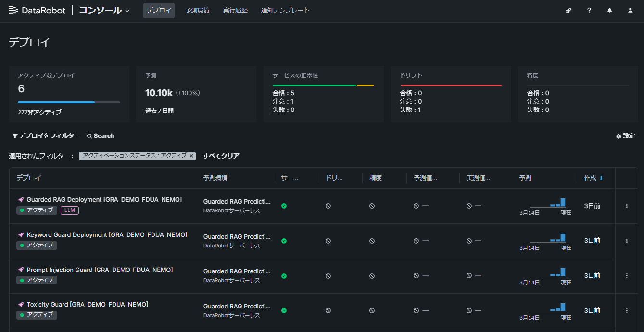Click the 精度 column header
The height and width of the screenshot is (332, 644).
click(376, 178)
